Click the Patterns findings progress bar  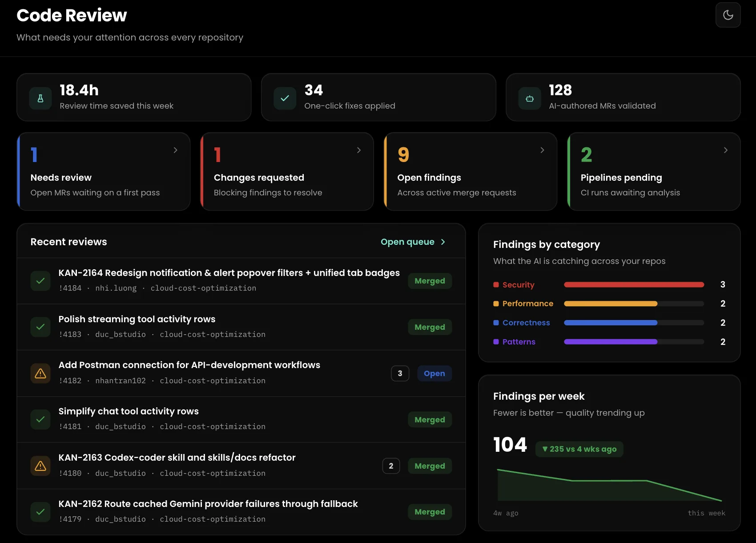coord(634,342)
